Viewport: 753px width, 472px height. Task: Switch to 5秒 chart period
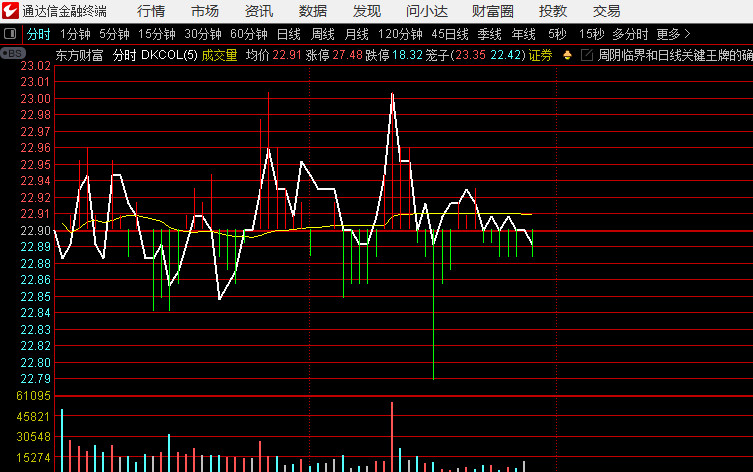click(x=558, y=35)
